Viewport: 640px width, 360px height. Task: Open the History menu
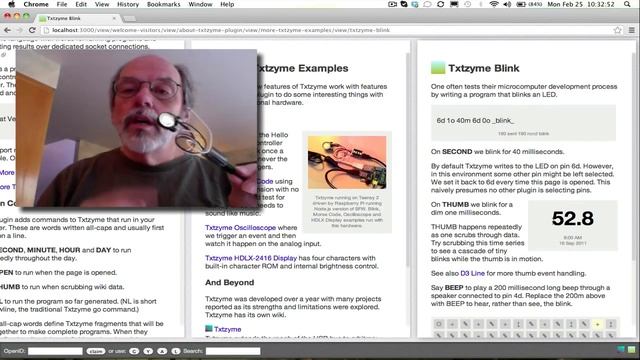click(128, 4)
